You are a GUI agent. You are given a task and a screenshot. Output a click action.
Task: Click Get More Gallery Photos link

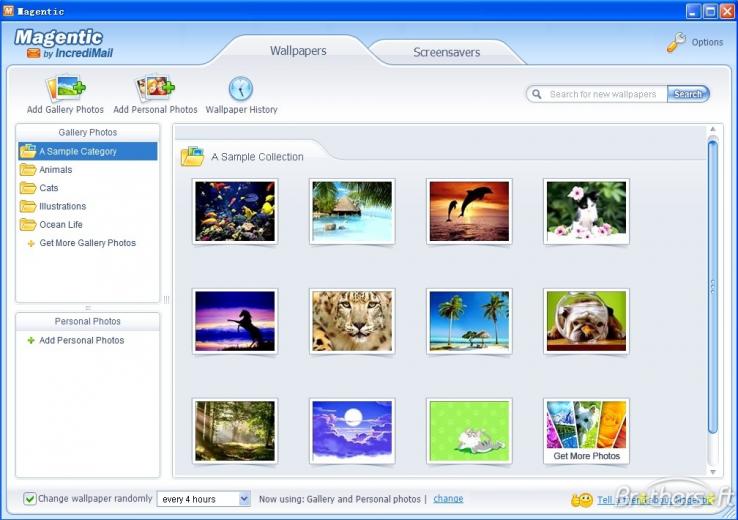tap(88, 243)
